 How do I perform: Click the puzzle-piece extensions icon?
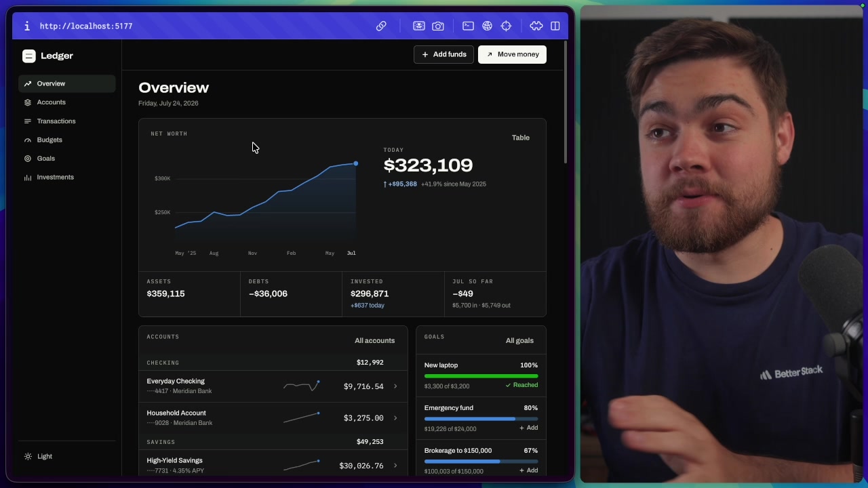pyautogui.click(x=536, y=26)
